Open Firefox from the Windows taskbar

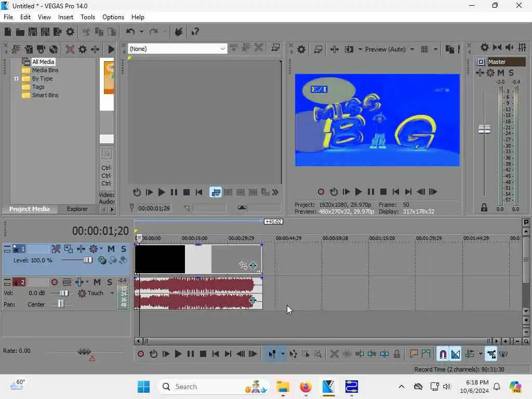click(x=305, y=387)
